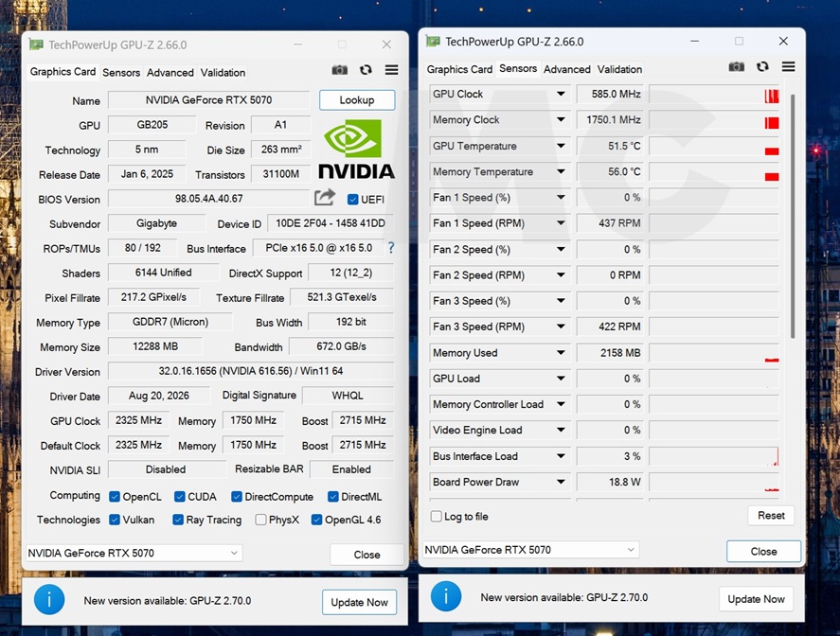Toggle the DirectML checkbox

333,497
